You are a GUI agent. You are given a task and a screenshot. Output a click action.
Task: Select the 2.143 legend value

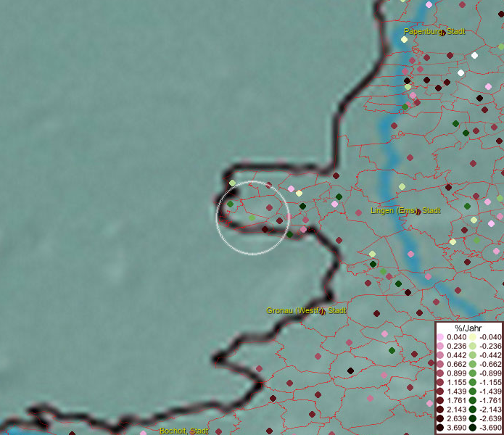click(x=456, y=410)
